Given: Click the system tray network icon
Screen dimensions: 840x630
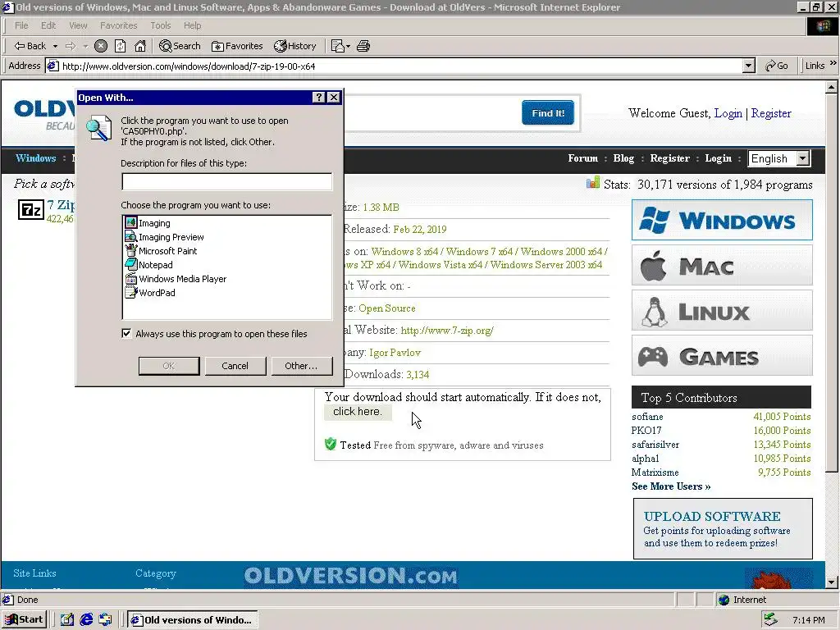Looking at the screenshot, I should (x=771, y=620).
